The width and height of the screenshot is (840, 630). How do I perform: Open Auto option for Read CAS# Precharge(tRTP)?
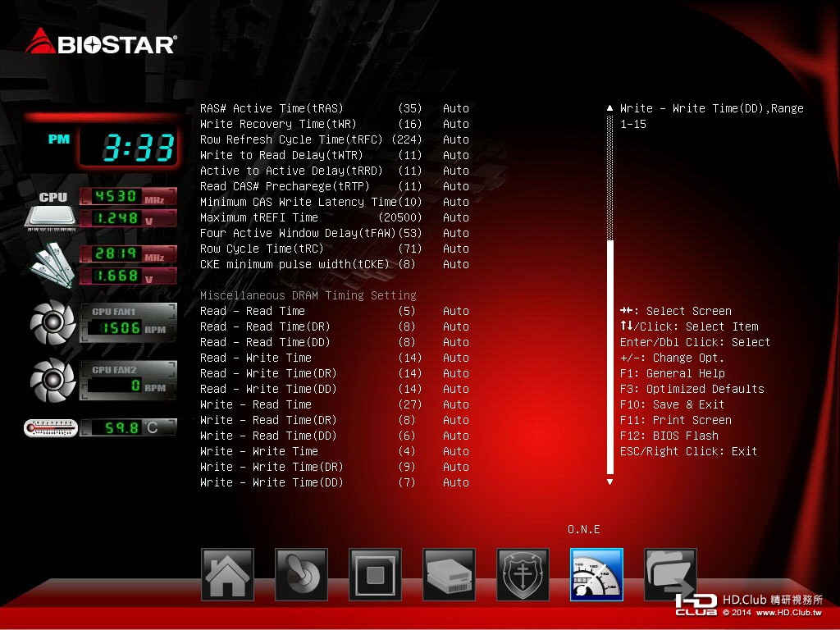pyautogui.click(x=456, y=186)
